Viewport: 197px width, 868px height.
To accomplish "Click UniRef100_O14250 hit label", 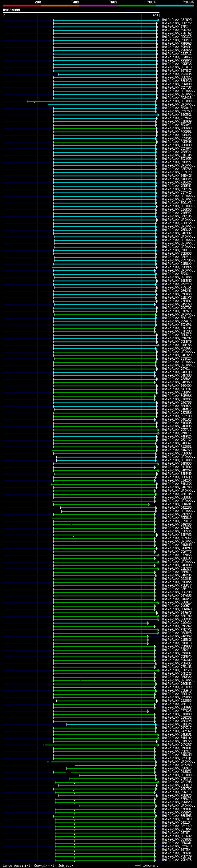I will [177, 480].
